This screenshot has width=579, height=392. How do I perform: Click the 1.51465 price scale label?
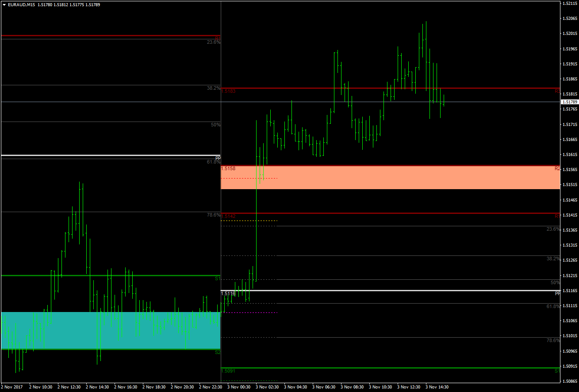click(570, 200)
